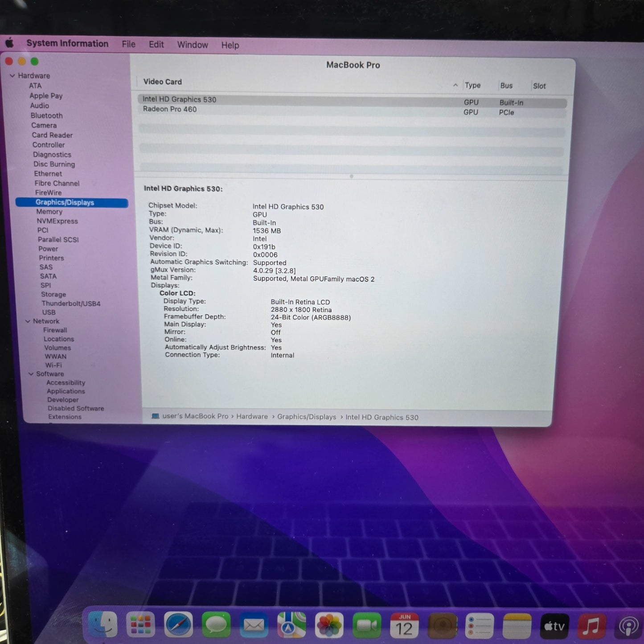Screen dimensions: 644x644
Task: Select Thunderbolt/USB4 in the sidebar
Action: coord(71,304)
